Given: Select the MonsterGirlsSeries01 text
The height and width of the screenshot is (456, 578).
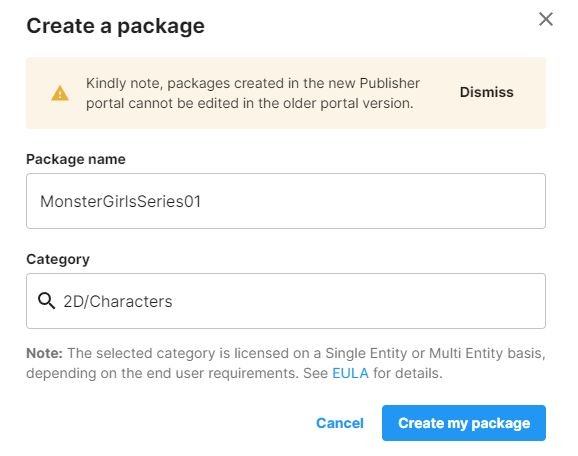Looking at the screenshot, I should click(121, 201).
